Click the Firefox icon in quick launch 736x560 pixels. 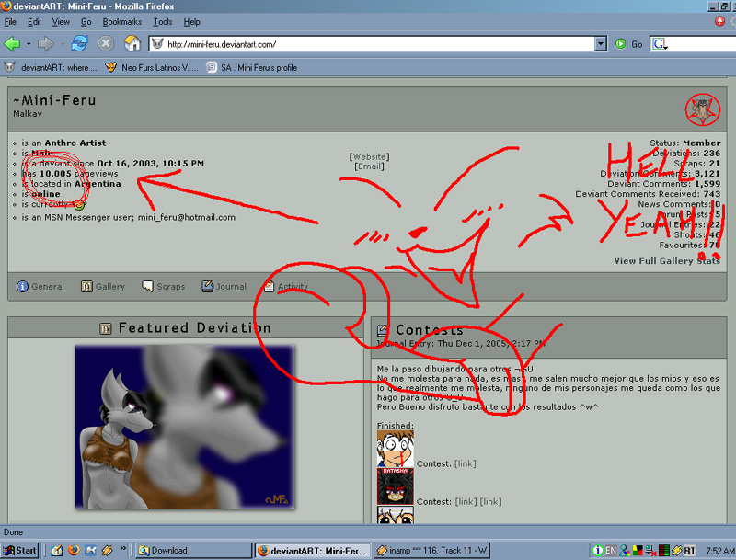coord(74,550)
